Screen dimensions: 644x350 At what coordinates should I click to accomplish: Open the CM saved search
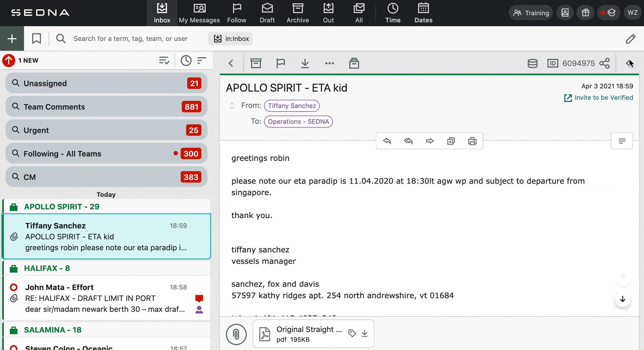click(x=106, y=177)
